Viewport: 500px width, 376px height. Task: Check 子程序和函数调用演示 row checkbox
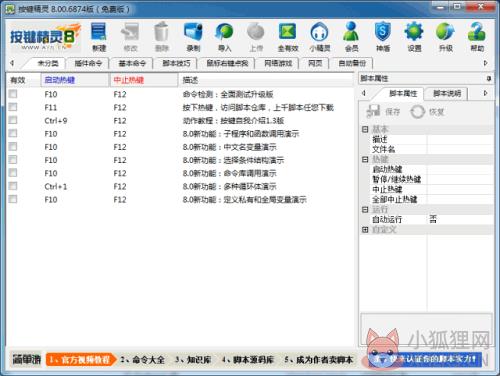13,133
